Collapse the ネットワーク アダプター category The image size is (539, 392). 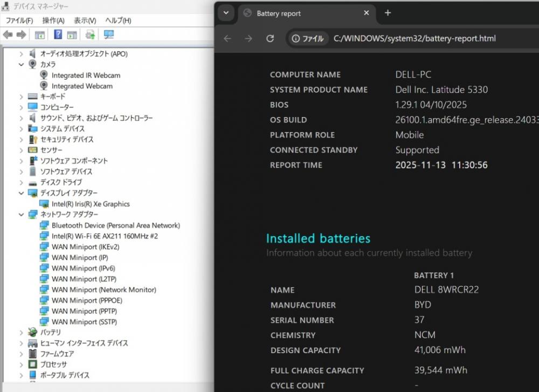coord(22,215)
